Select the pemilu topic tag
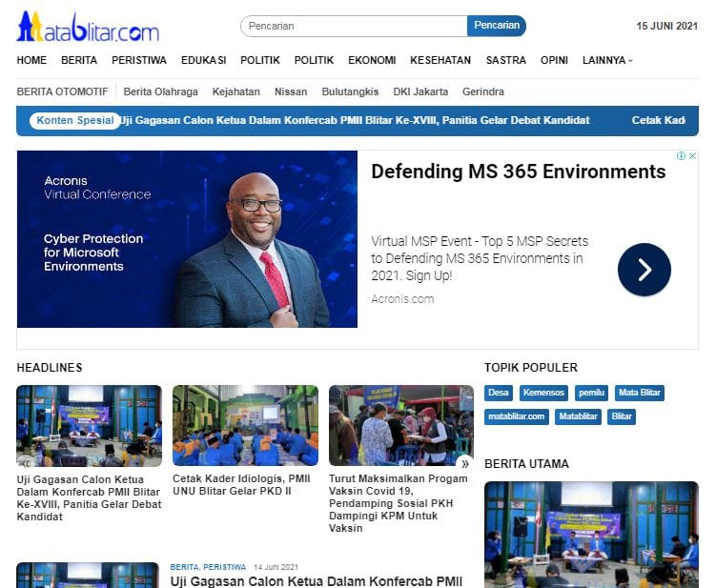The width and height of the screenshot is (716, 588). coord(591,393)
